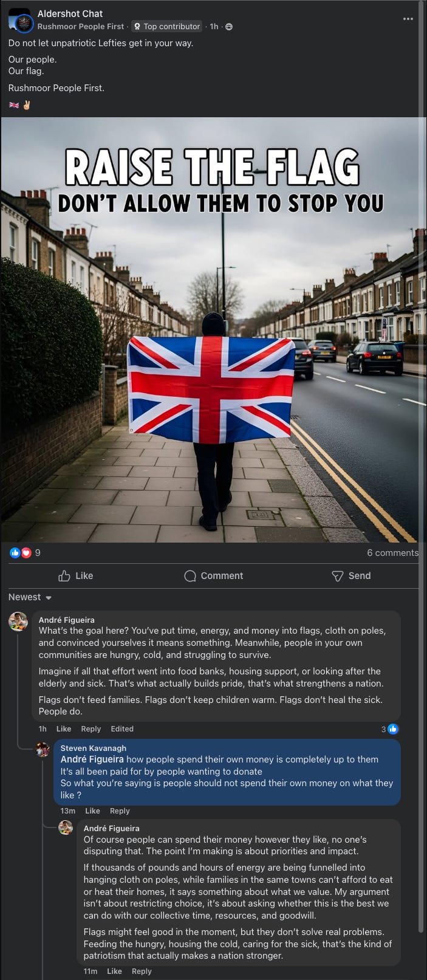The image size is (427, 980).
Task: Open the Raise the Flag post image
Action: click(x=213, y=330)
